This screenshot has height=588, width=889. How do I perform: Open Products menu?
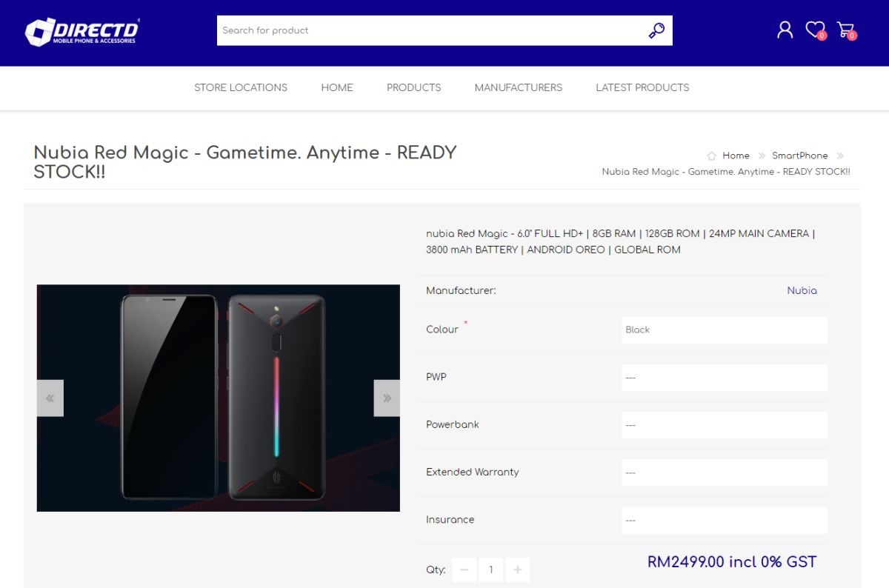click(x=413, y=87)
